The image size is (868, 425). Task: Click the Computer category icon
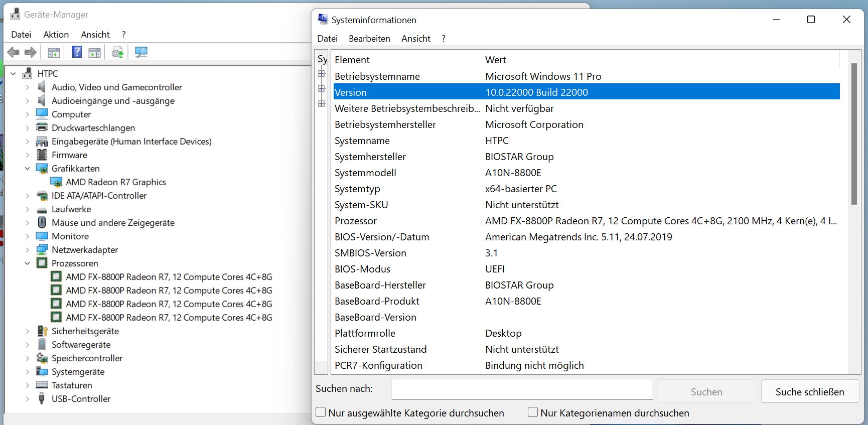[42, 114]
